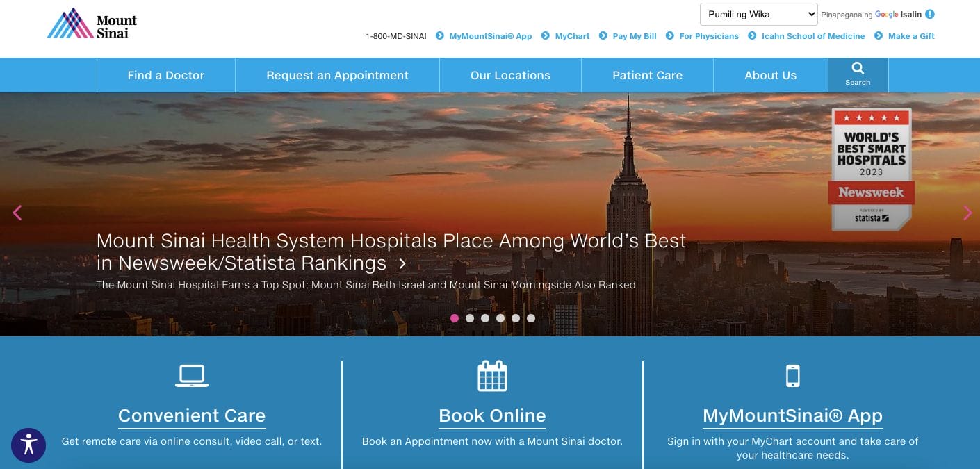Click chevron after Newsweek/Statista Rankings headline

(402, 263)
